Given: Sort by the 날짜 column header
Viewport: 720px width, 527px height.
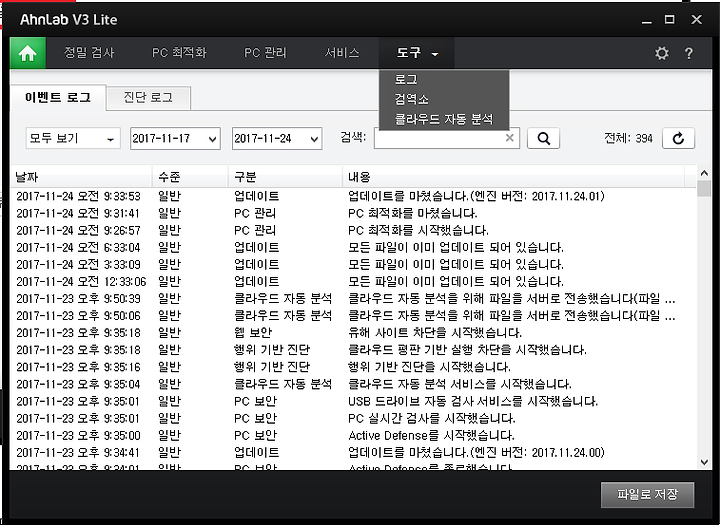Looking at the screenshot, I should click(81, 177).
